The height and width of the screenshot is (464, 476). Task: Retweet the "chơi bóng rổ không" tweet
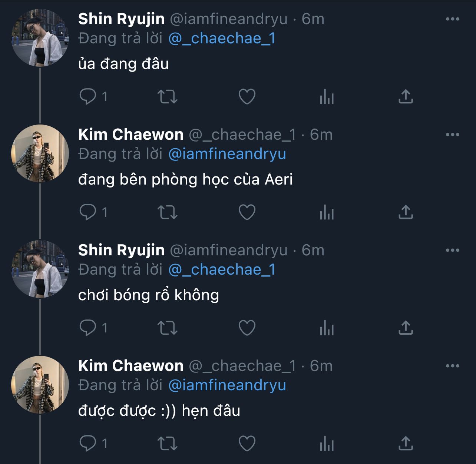click(x=168, y=328)
